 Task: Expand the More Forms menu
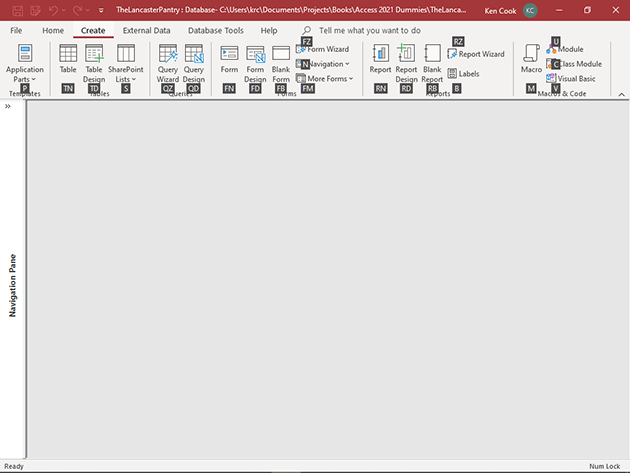coord(330,78)
